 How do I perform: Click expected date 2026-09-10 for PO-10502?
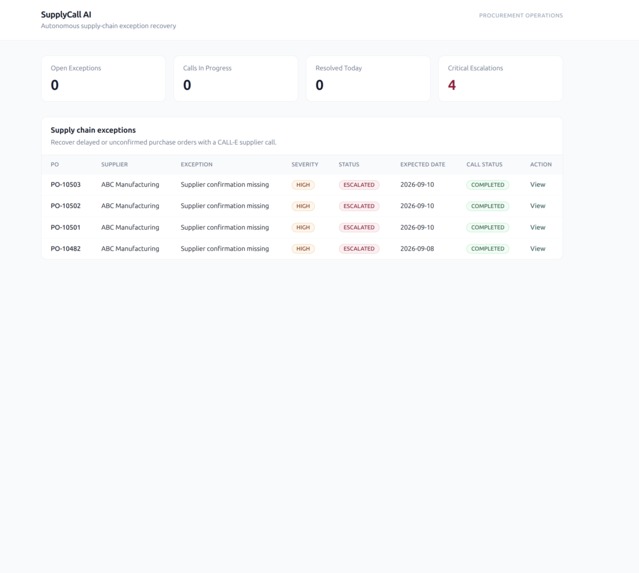417,206
